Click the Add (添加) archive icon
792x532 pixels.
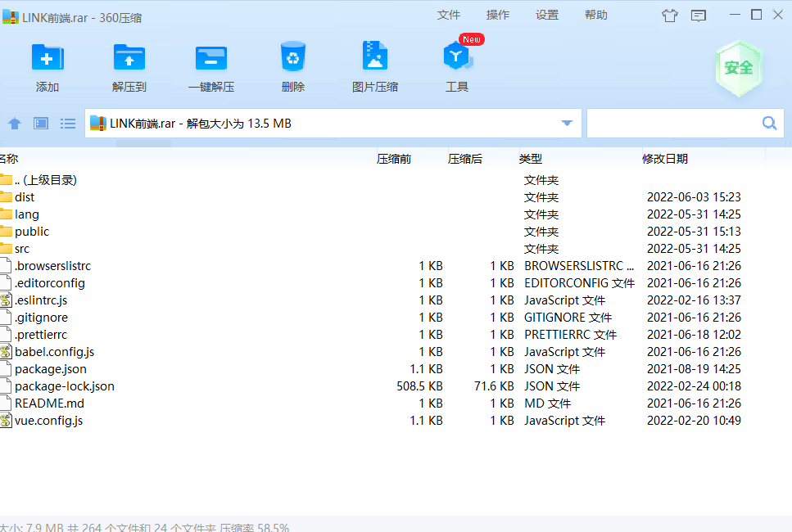pos(48,57)
